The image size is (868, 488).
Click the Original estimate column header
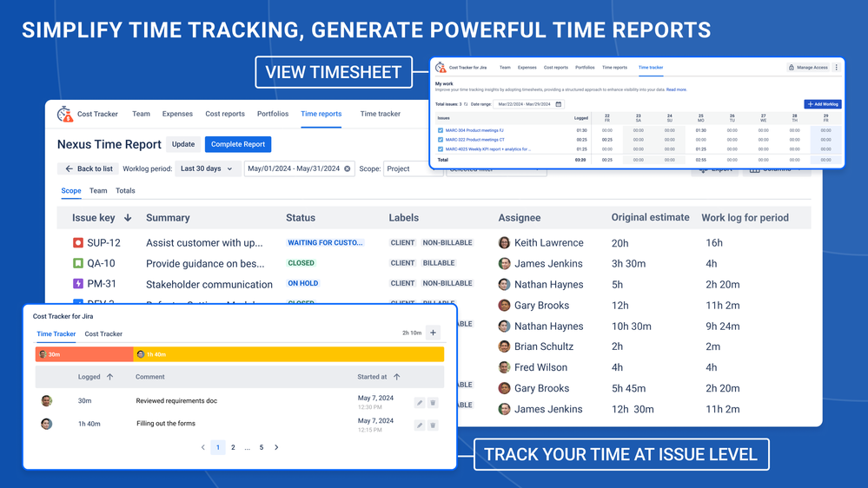coord(651,217)
